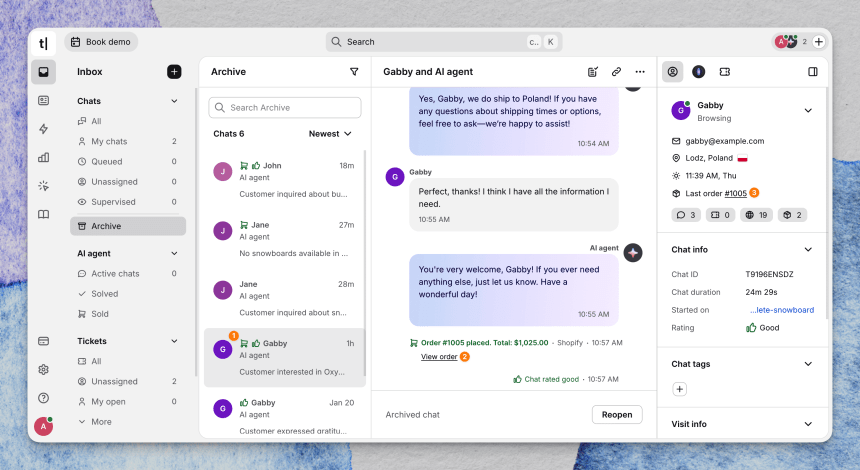Click the red A profile avatar bottom left
Viewport: 860px width, 470px height.
coord(43,426)
